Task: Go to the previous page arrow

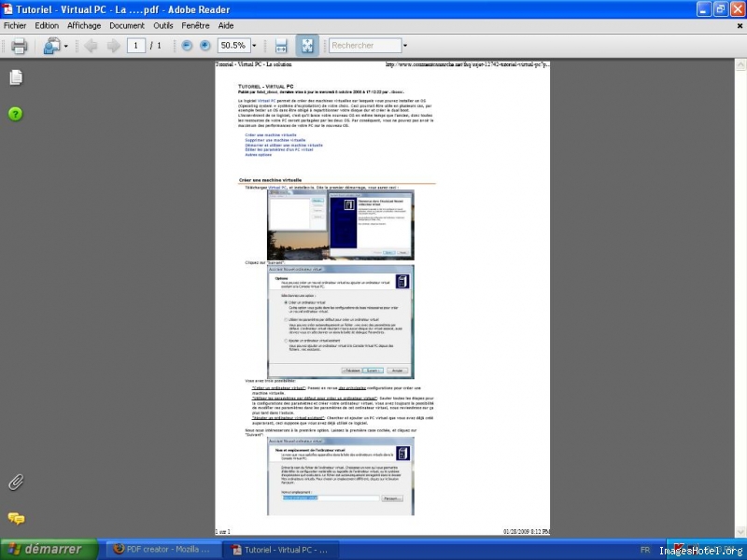Action: [91, 46]
